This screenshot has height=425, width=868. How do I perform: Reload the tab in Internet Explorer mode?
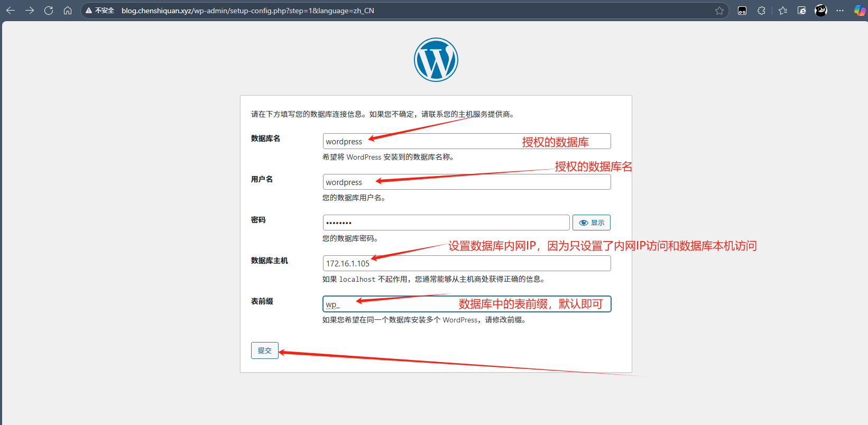[x=802, y=11]
